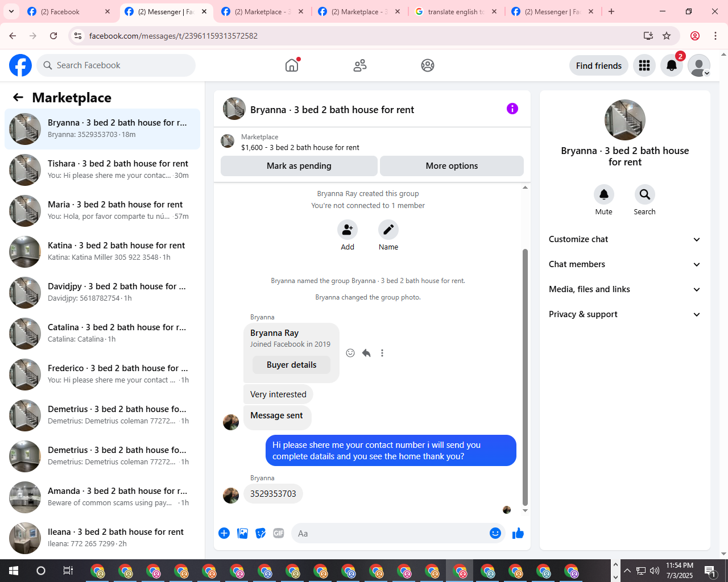Click the group photo in right panel
The width and height of the screenshot is (728, 582).
[625, 120]
